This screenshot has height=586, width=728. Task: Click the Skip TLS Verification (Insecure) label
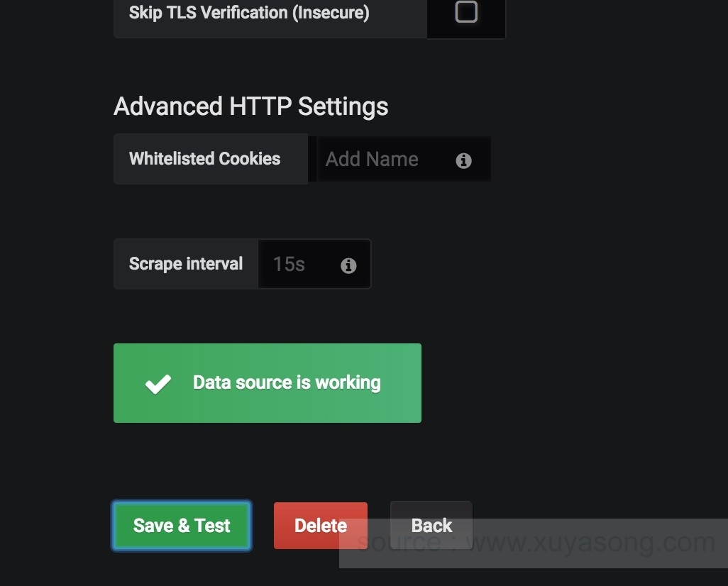point(248,13)
